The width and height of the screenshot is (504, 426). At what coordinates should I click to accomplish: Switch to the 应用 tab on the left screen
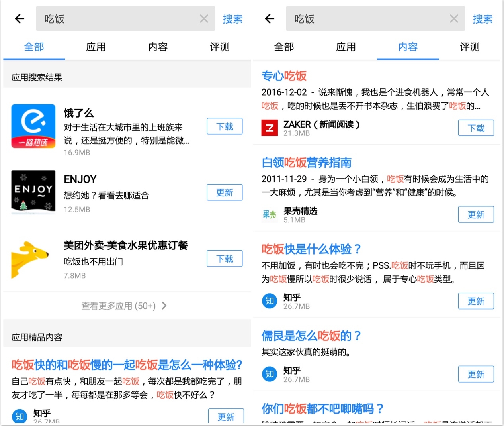point(96,47)
